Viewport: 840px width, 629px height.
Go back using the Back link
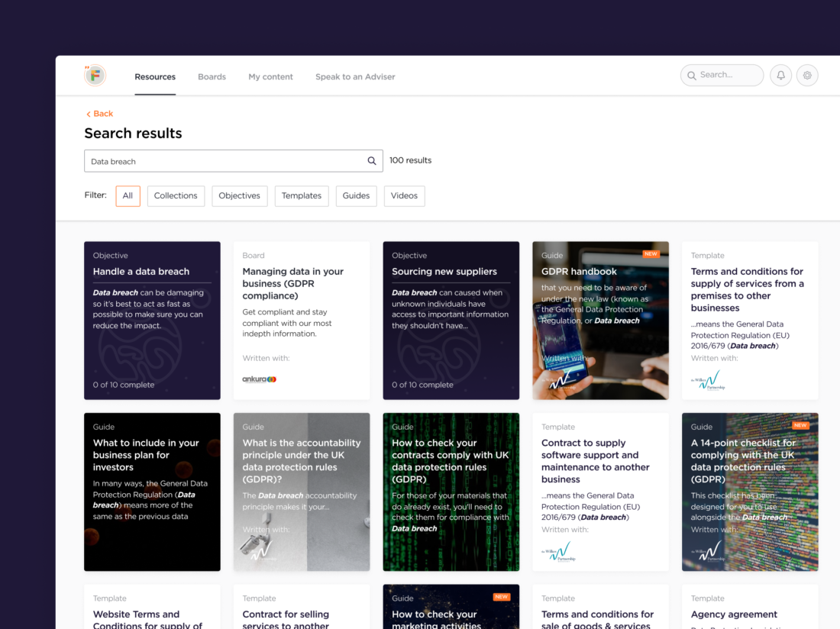pos(99,114)
